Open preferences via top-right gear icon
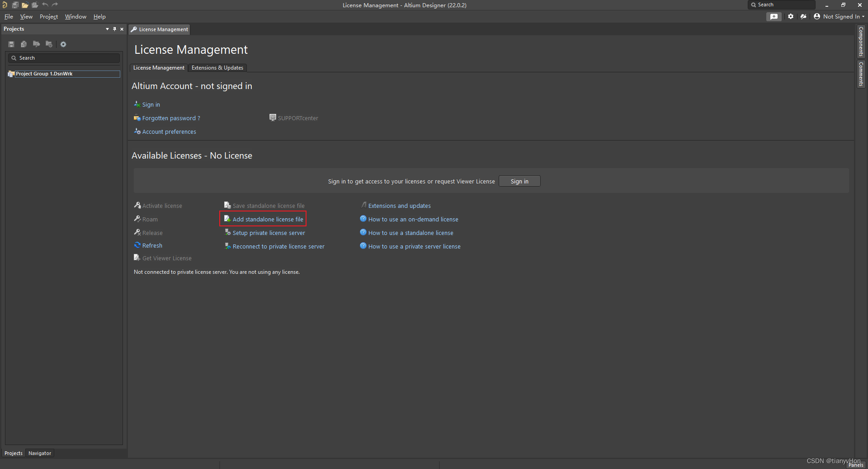 coord(791,17)
